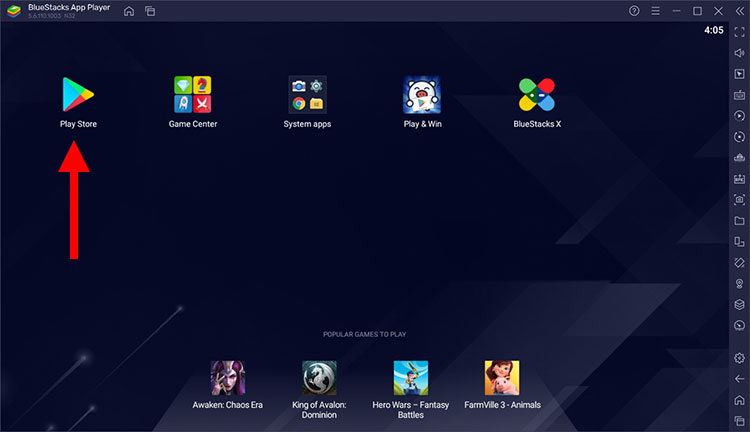750x432 pixels.
Task: Toggle Eco mode using the speedometer icon
Action: click(x=739, y=325)
